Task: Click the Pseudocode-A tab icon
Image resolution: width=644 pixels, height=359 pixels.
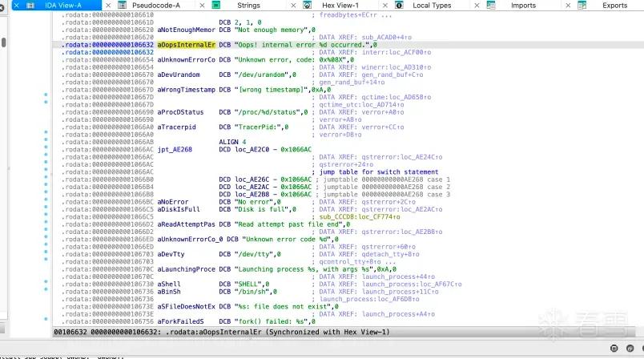Action: pos(122,6)
